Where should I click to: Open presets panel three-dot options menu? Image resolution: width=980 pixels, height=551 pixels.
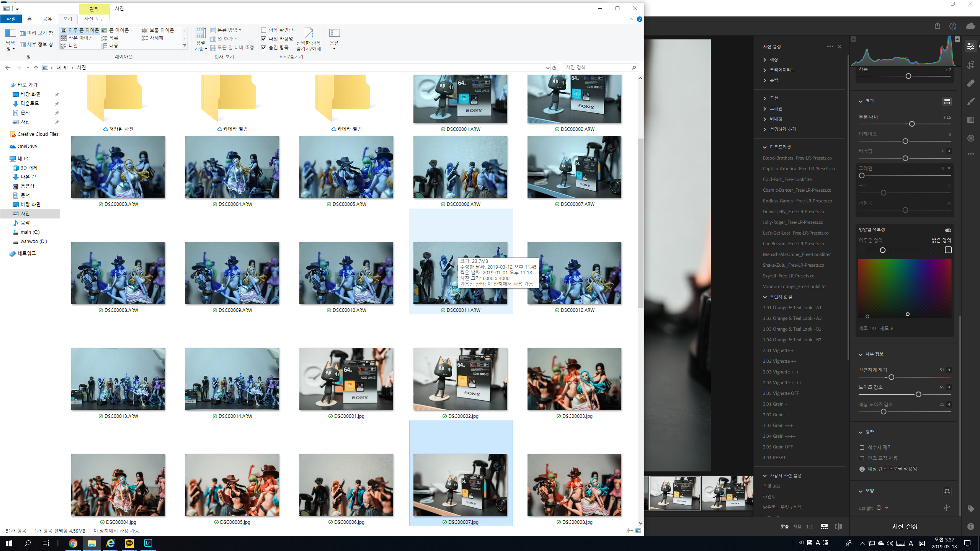coord(830,46)
